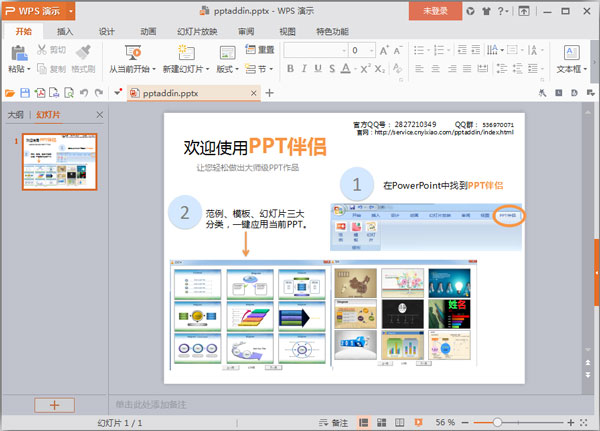This screenshot has width=600, height=431.
Task: Open the 插入 ribbon tab
Action: 65,31
